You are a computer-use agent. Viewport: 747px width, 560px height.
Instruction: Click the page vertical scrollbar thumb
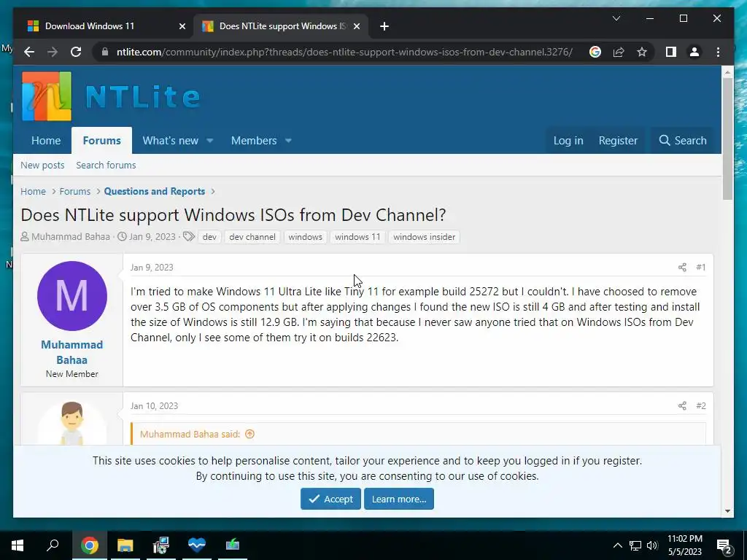coord(727,138)
